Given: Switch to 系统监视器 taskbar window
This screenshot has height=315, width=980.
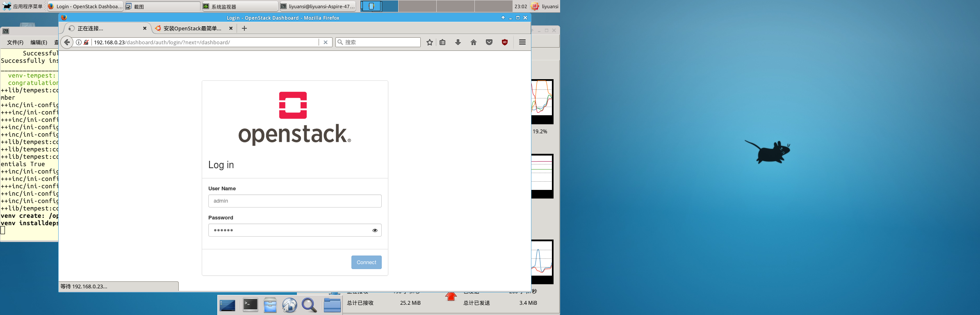Looking at the screenshot, I should 240,6.
